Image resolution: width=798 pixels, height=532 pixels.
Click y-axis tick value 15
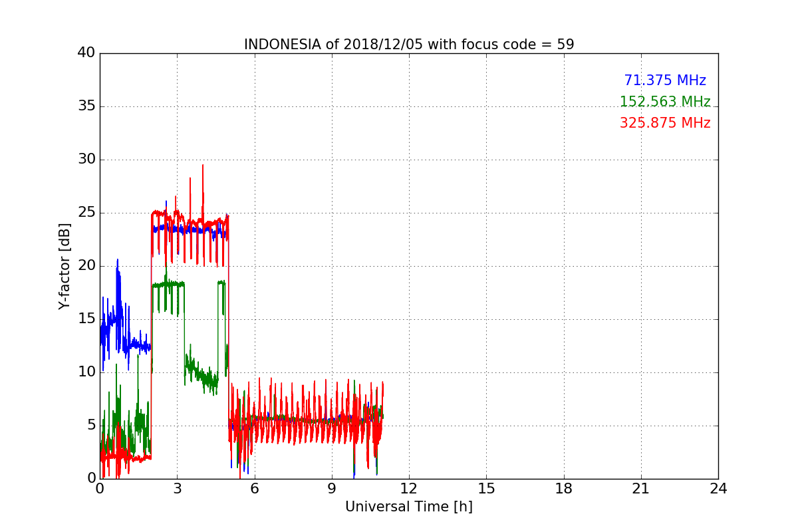tap(86, 319)
